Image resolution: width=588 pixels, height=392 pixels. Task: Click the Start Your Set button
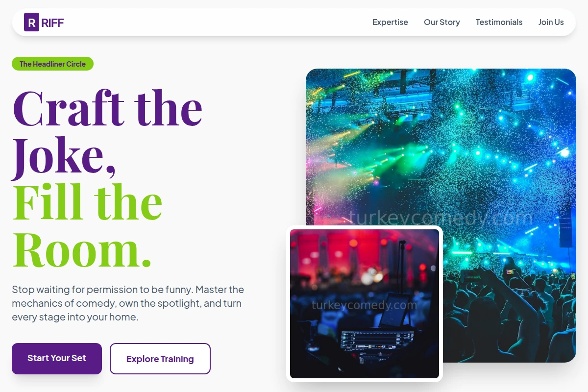point(57,358)
